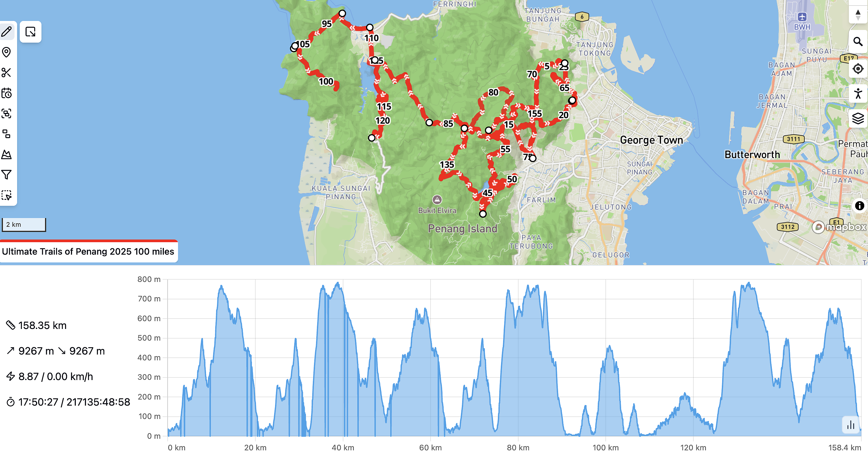The height and width of the screenshot is (457, 868).
Task: Click waypoint circle above the 110 marker
Action: tap(370, 27)
